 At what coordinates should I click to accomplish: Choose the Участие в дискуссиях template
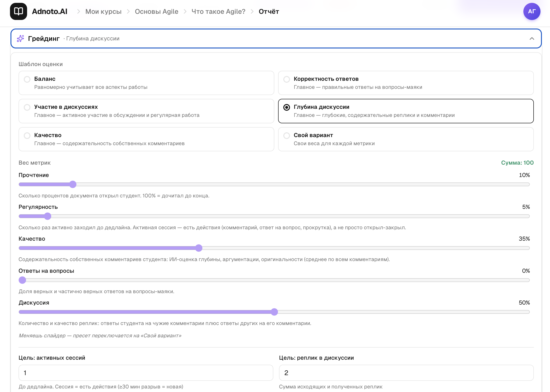146,111
